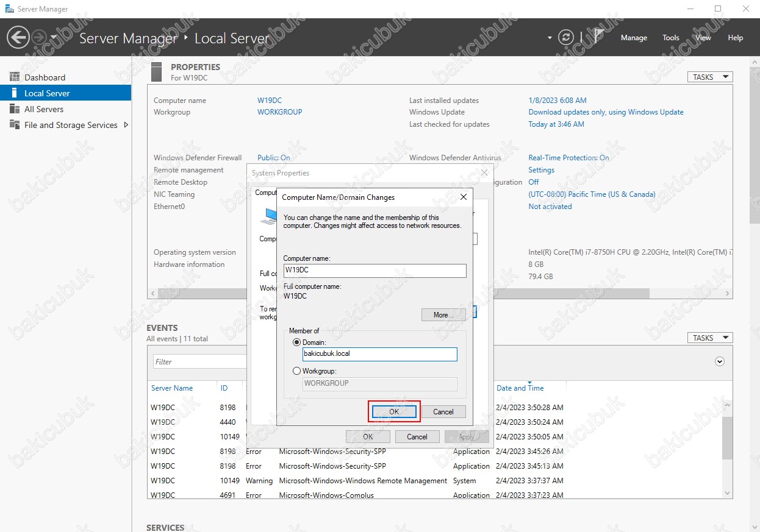760x532 pixels.
Task: Click the Not activated link
Action: pos(550,207)
